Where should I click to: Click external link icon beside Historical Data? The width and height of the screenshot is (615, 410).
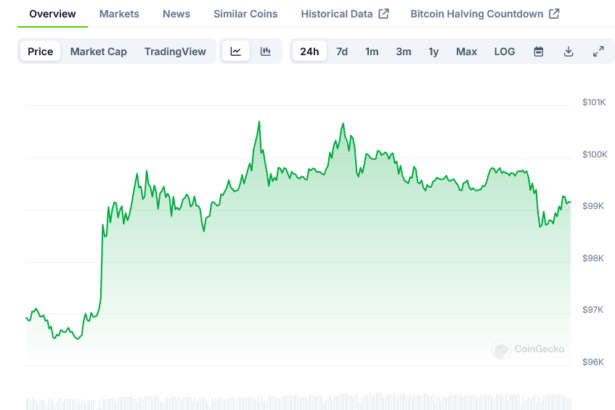coord(383,15)
